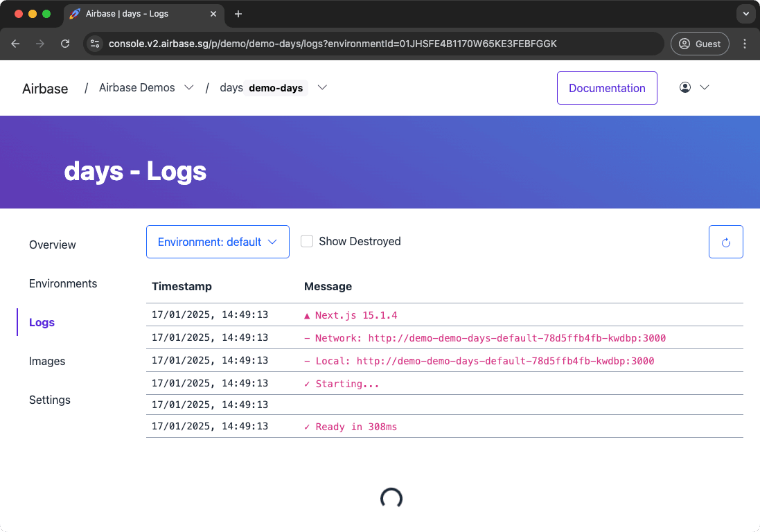Image resolution: width=760 pixels, height=532 pixels.
Task: Open the Environment: default dropdown
Action: pyautogui.click(x=218, y=241)
